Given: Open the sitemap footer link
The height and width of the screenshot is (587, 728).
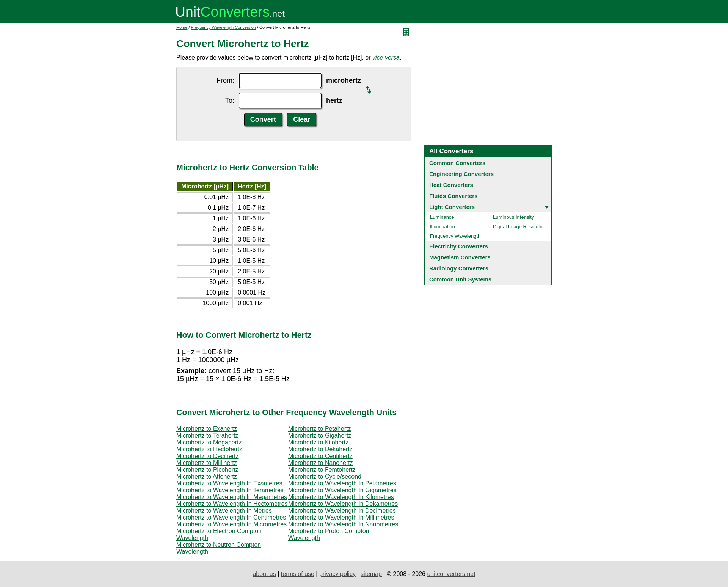Looking at the screenshot, I should tap(371, 574).
